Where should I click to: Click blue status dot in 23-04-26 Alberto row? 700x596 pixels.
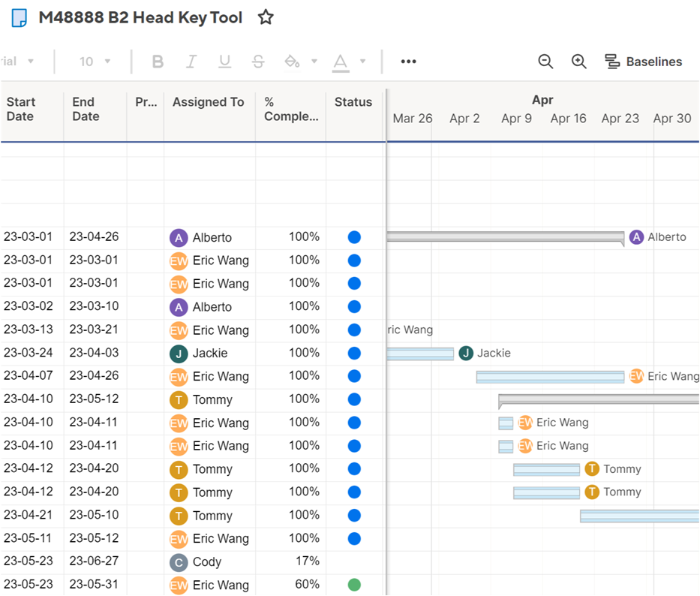(354, 237)
